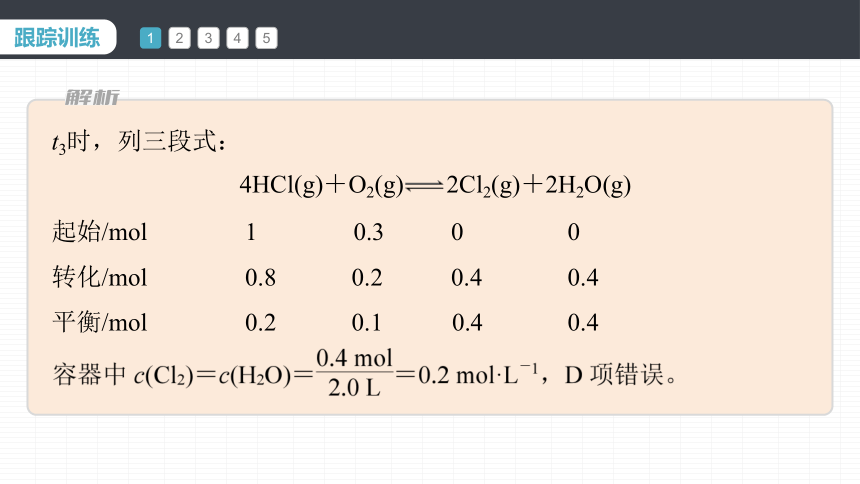Click the c(Cl₂)=c(H₂O) expression
The image size is (860, 484).
click(x=212, y=376)
